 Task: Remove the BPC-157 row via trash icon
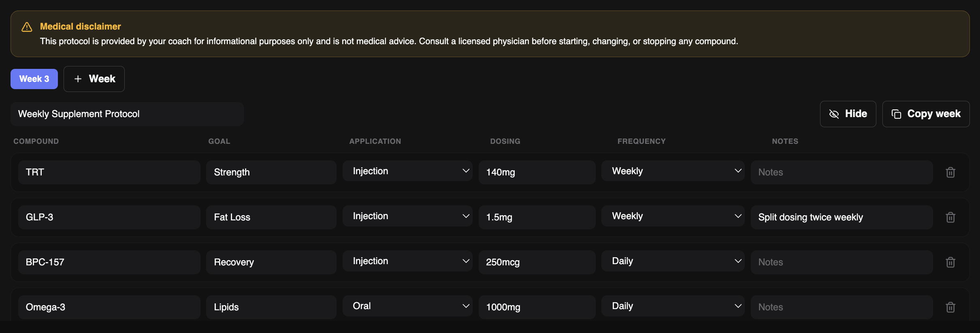coord(950,262)
